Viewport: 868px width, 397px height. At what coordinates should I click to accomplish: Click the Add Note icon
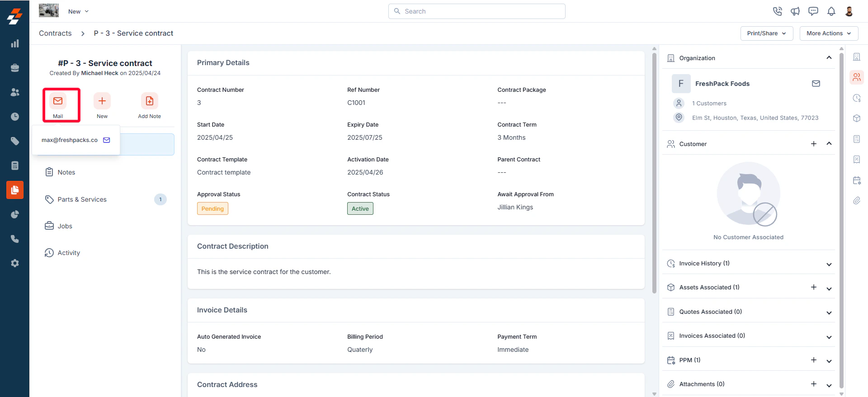[x=150, y=101]
